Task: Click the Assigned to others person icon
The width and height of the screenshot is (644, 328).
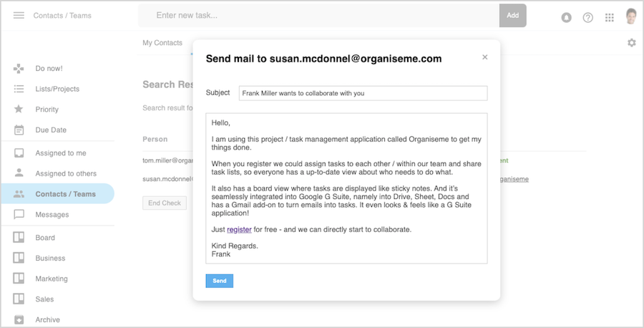Action: coord(19,173)
